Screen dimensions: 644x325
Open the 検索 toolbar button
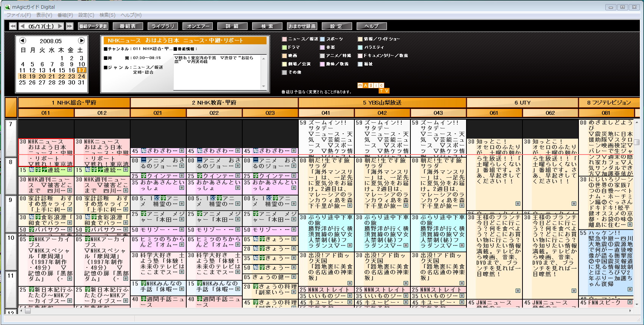tap(267, 26)
